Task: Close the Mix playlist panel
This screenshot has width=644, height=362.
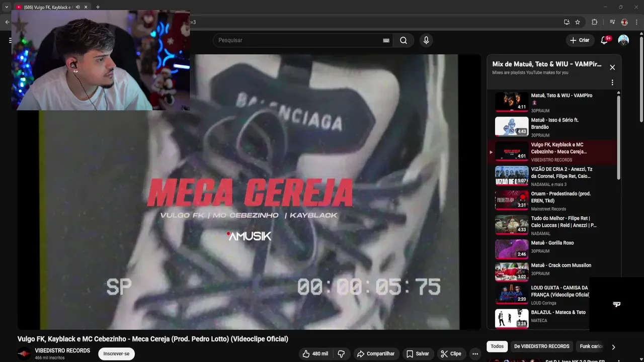Action: pos(612,67)
